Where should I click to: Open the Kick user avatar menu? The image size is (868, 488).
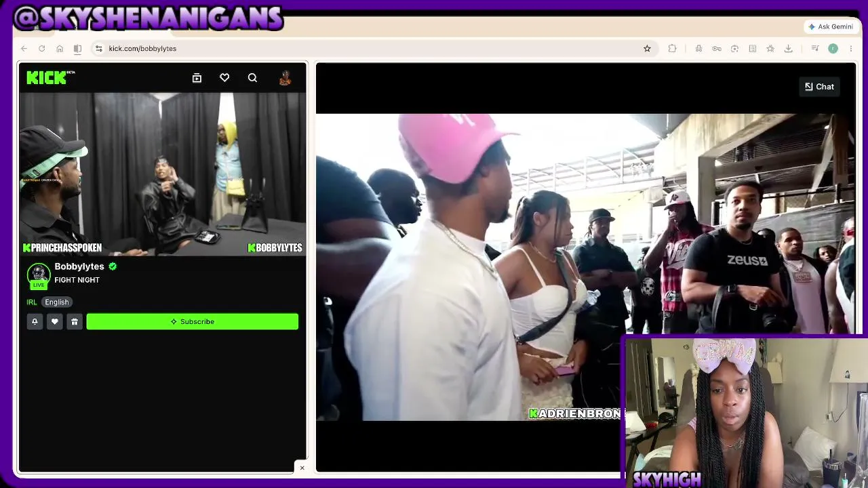coord(285,78)
